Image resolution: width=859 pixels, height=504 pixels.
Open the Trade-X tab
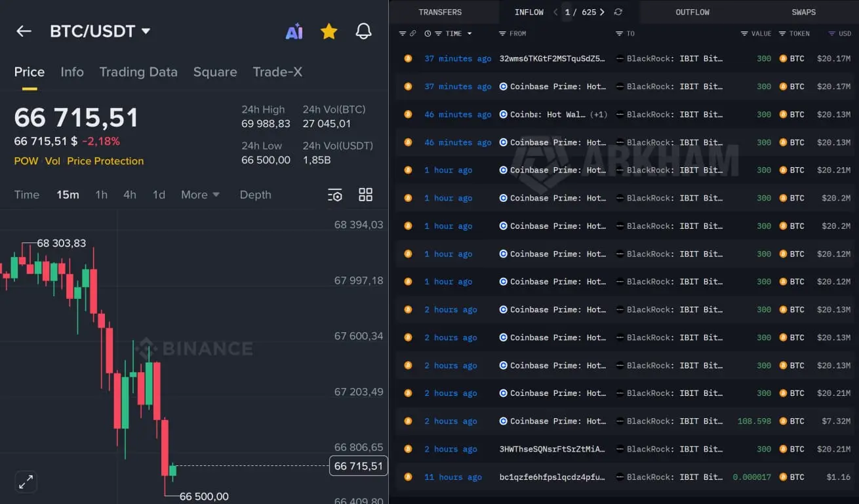pos(277,72)
